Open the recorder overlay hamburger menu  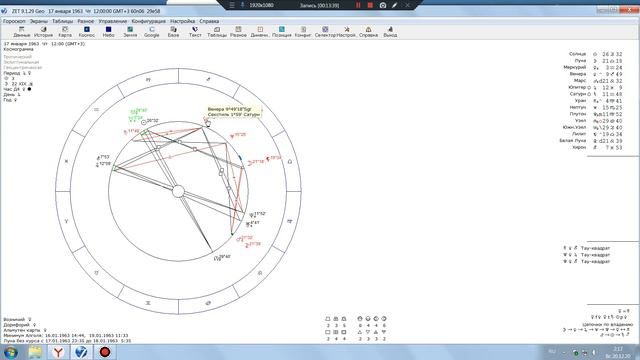[x=232, y=5]
